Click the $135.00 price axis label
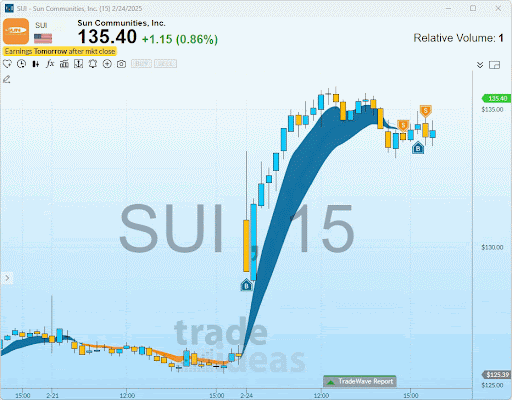The image size is (512, 400). coord(492,109)
